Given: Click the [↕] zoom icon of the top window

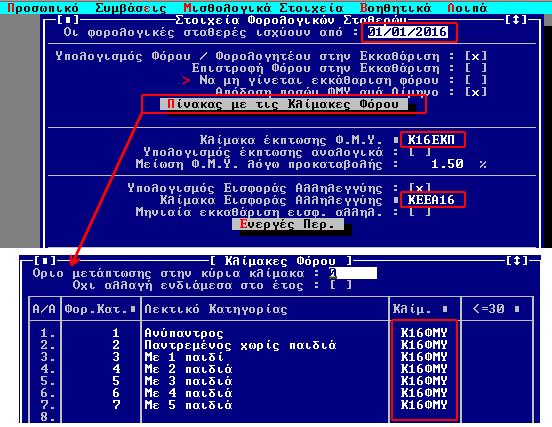Looking at the screenshot, I should pos(516,20).
